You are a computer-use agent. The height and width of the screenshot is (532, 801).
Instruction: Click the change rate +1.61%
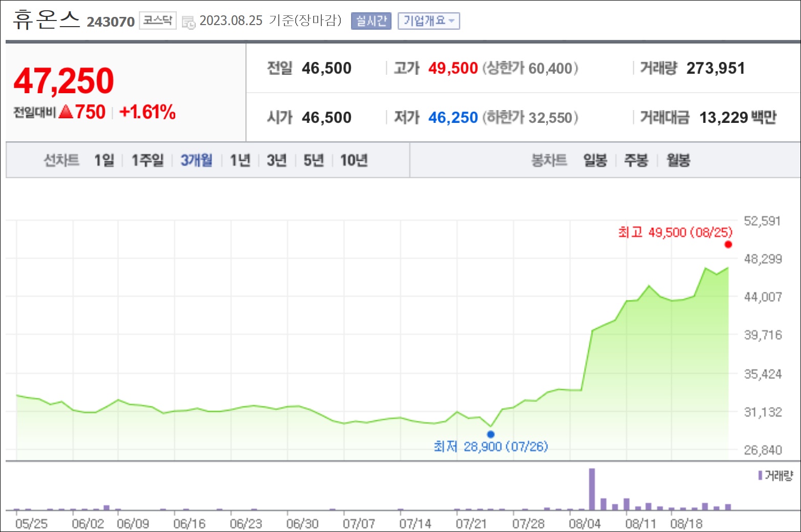click(x=148, y=112)
